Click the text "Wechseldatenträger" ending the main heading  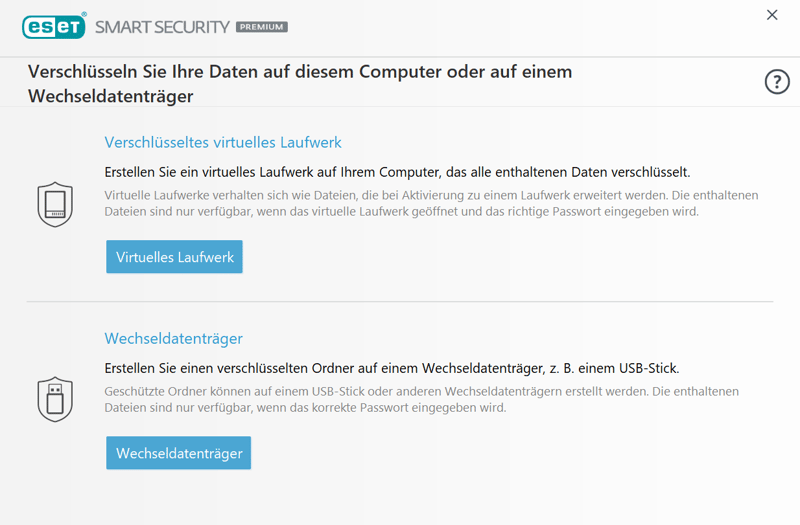click(x=110, y=96)
